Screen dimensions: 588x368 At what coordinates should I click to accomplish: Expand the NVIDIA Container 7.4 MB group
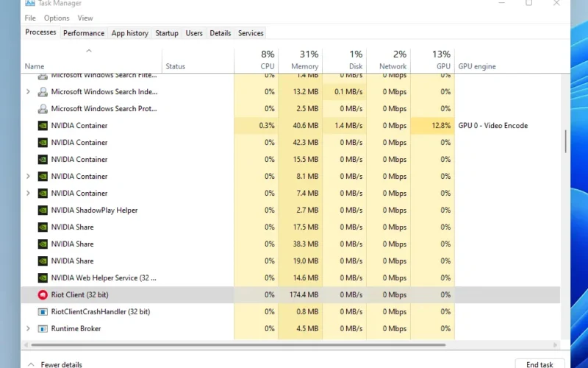(x=28, y=193)
